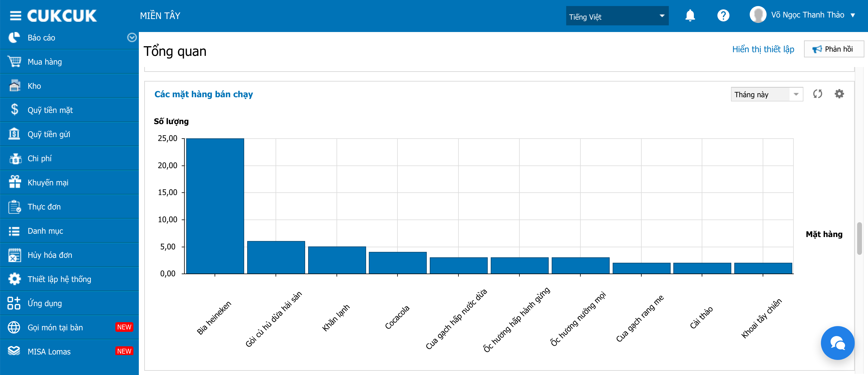Screen dimensions: 868x375
Task: Click the page vertical scrollbar
Action: tap(860, 239)
